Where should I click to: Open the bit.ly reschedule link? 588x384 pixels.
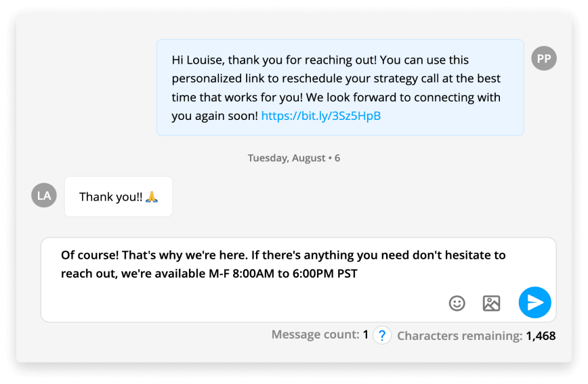click(x=321, y=116)
